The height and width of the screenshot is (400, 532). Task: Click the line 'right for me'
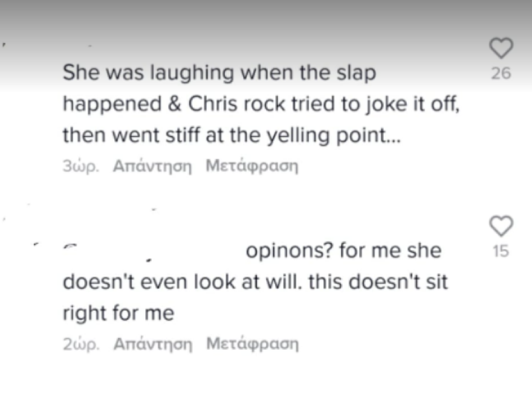click(118, 314)
